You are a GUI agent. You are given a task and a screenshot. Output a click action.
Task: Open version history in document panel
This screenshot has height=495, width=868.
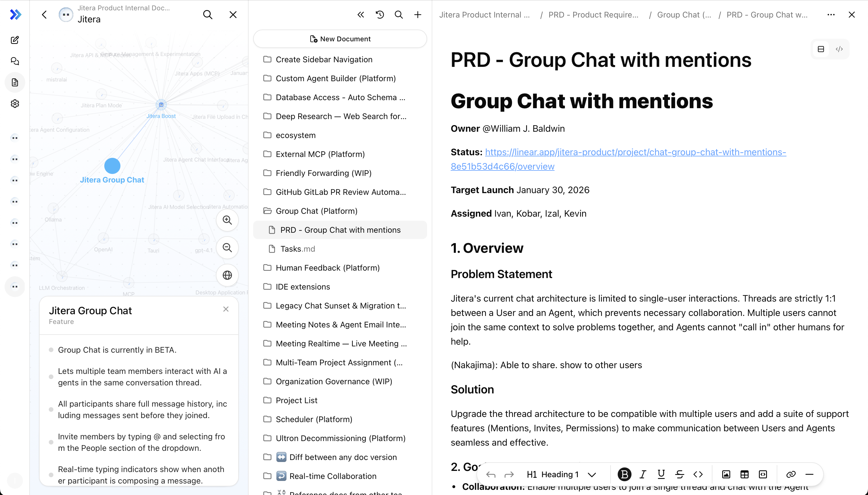point(379,15)
